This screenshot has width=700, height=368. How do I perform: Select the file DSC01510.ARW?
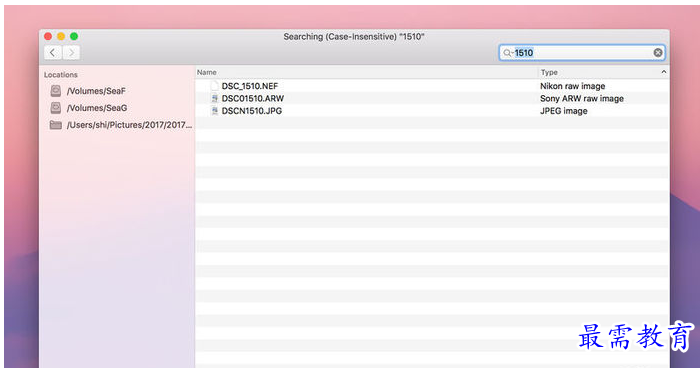pos(253,98)
